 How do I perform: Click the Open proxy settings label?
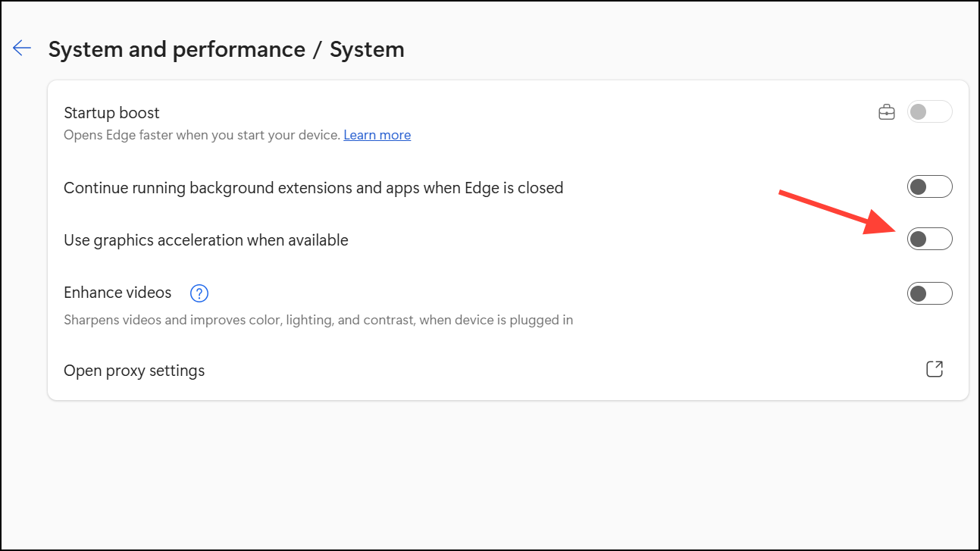134,371
